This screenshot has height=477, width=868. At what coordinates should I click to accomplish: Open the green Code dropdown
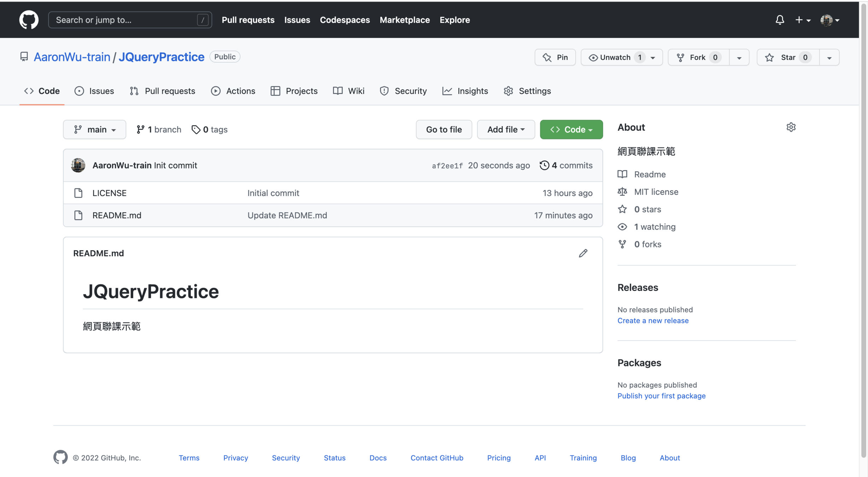[x=571, y=129]
